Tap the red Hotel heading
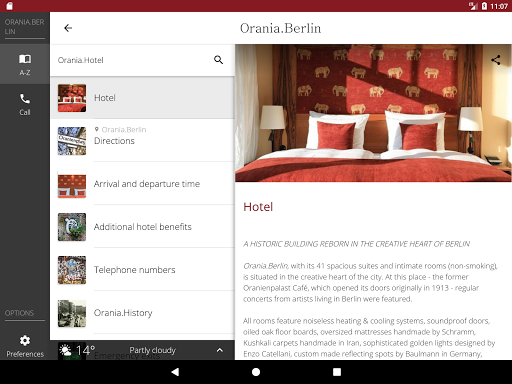Image resolution: width=512 pixels, height=384 pixels. tap(258, 207)
